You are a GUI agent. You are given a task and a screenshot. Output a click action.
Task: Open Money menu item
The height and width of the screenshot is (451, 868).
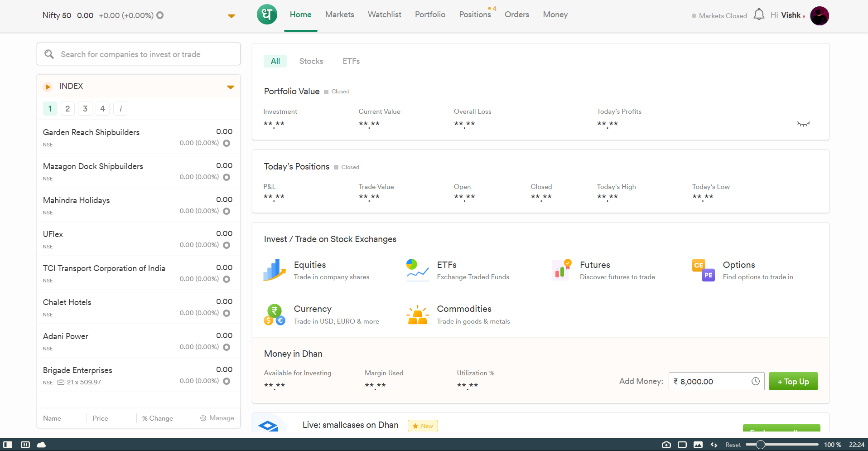point(555,15)
